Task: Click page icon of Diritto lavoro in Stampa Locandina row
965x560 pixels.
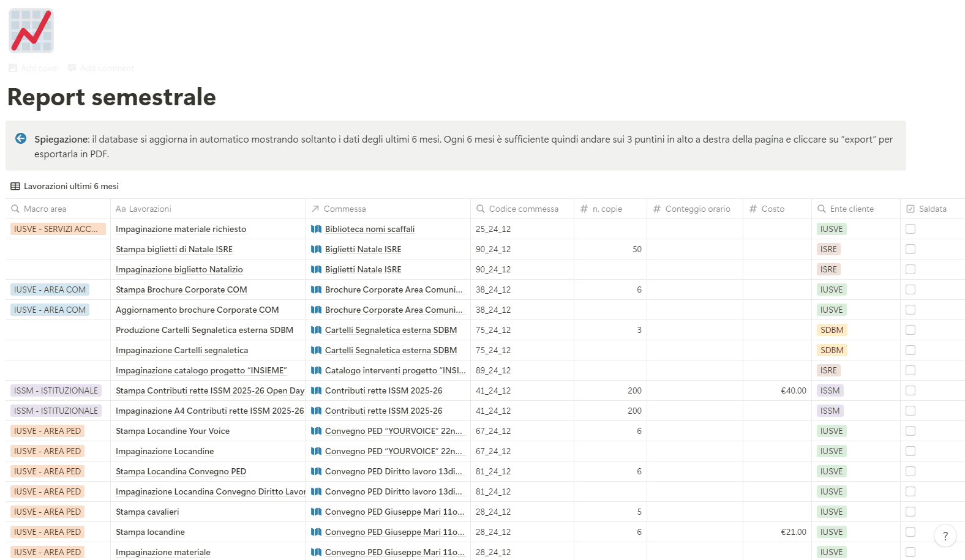Action: click(316, 471)
